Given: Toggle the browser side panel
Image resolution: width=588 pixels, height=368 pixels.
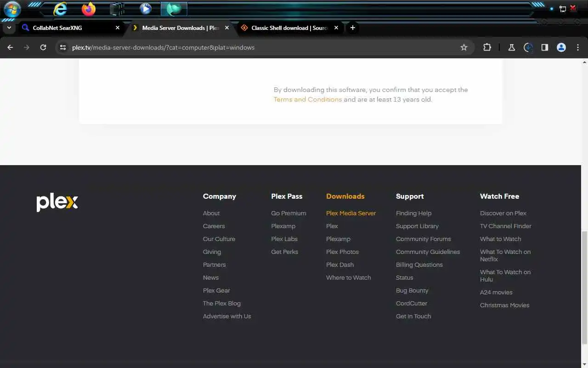Looking at the screenshot, I should (x=544, y=47).
